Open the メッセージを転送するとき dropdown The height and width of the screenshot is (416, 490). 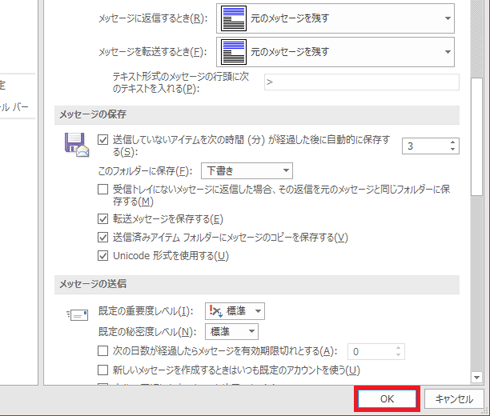pyautogui.click(x=335, y=52)
